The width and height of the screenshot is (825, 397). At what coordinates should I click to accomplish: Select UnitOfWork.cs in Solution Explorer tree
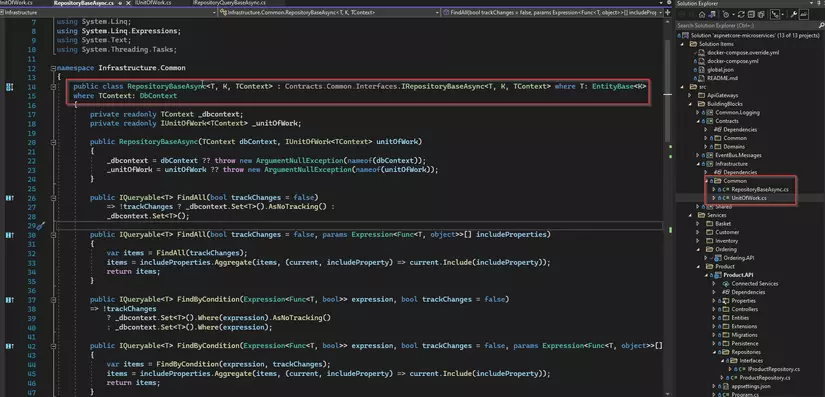click(x=749, y=198)
